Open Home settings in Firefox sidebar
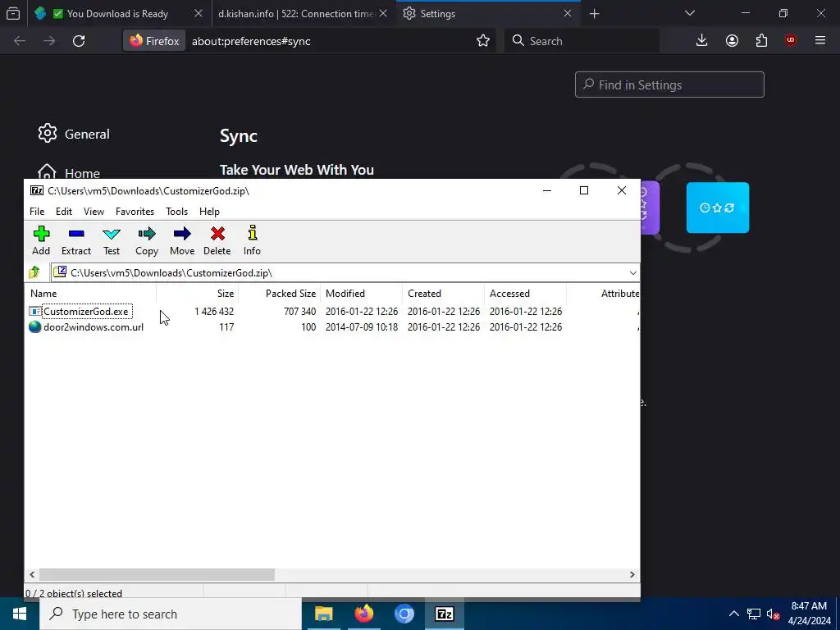840x630 pixels. [69, 172]
